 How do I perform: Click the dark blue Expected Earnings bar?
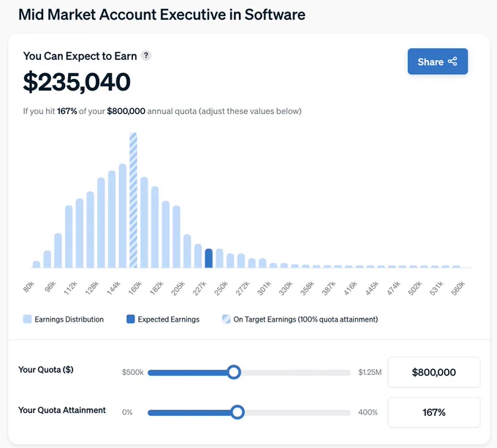[208, 258]
